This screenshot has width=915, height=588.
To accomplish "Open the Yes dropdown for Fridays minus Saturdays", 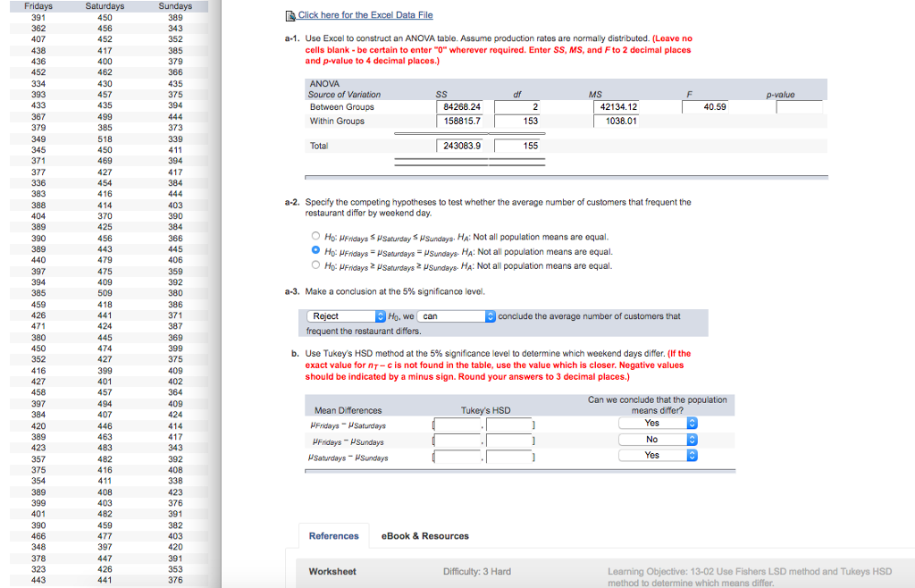I will point(659,423).
